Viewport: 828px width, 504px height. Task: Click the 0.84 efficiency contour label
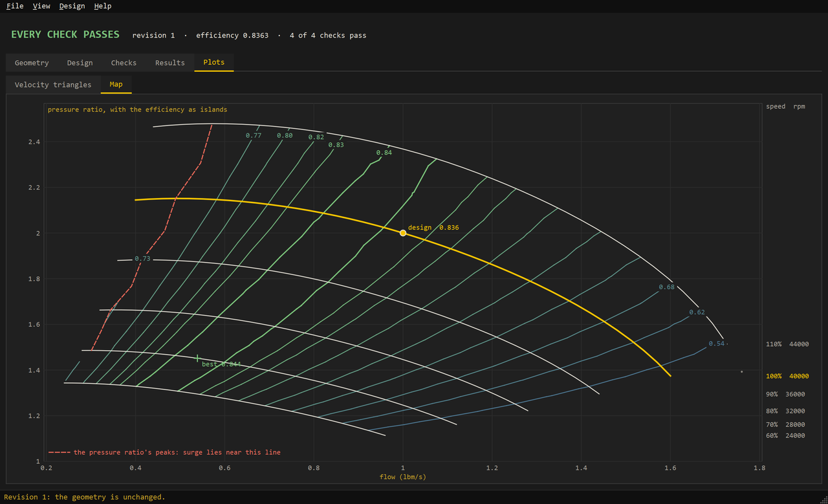384,153
